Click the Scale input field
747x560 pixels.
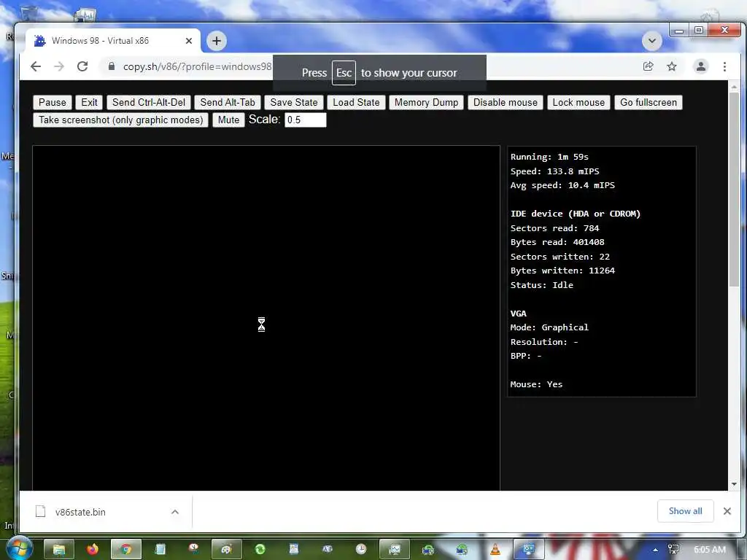306,120
